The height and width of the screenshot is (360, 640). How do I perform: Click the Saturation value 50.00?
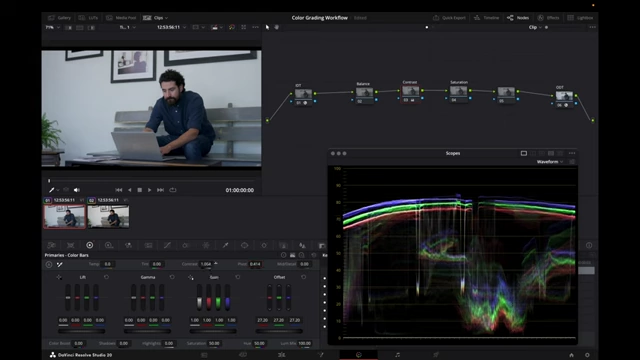(214, 343)
